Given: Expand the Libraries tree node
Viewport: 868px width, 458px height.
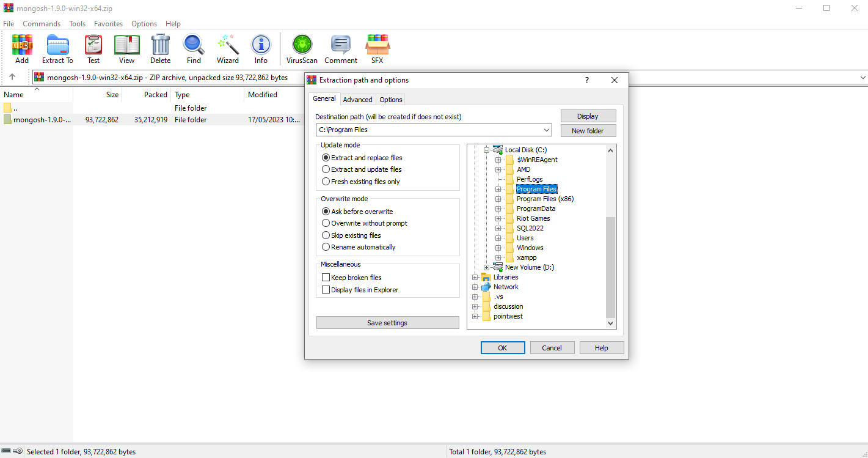Looking at the screenshot, I should [475, 277].
